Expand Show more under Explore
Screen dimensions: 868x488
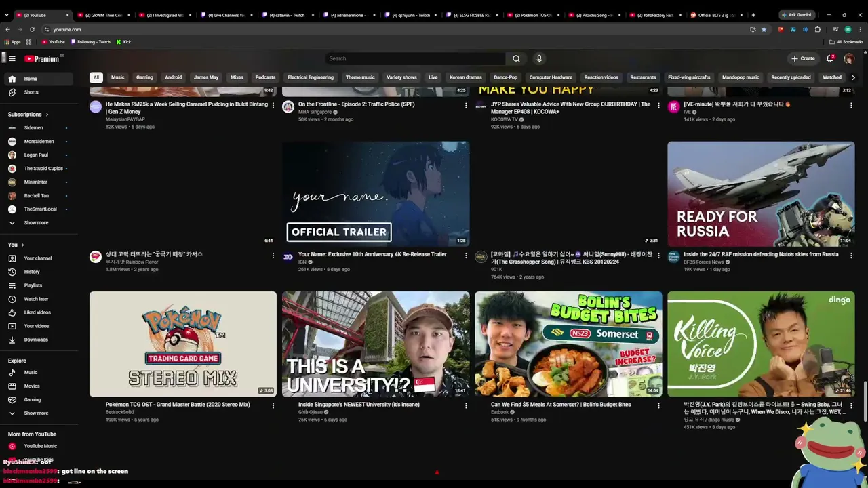pos(38,413)
